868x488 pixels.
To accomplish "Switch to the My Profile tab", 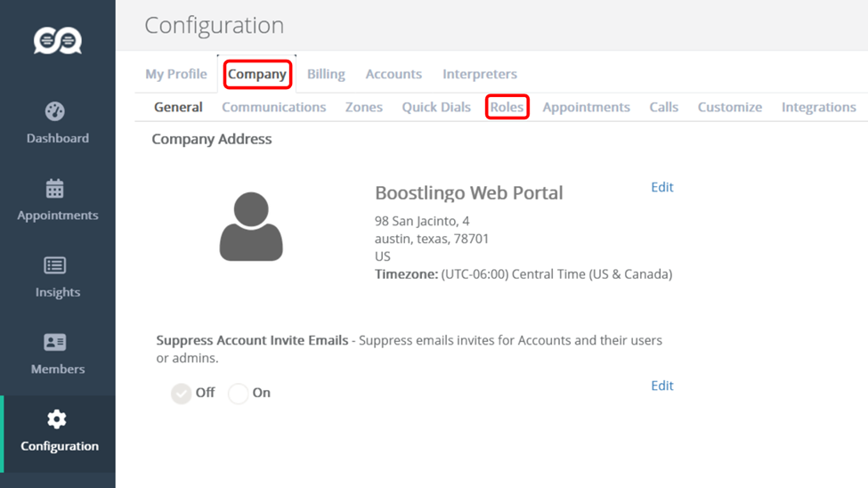I will 176,74.
